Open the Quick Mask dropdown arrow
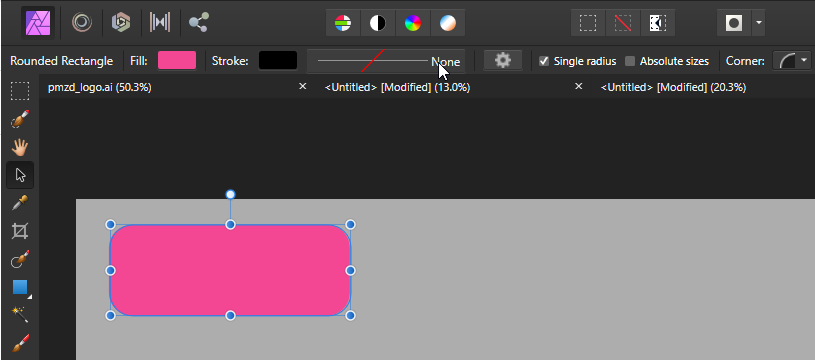 pos(759,23)
